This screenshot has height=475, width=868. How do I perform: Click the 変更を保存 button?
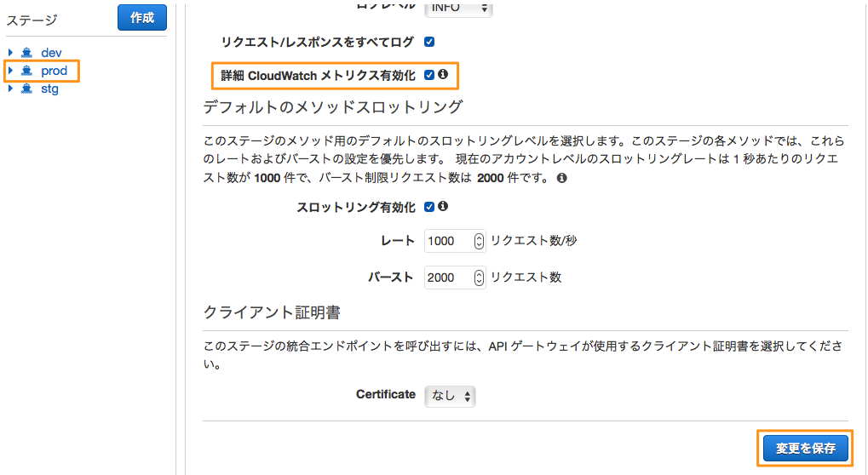[806, 448]
